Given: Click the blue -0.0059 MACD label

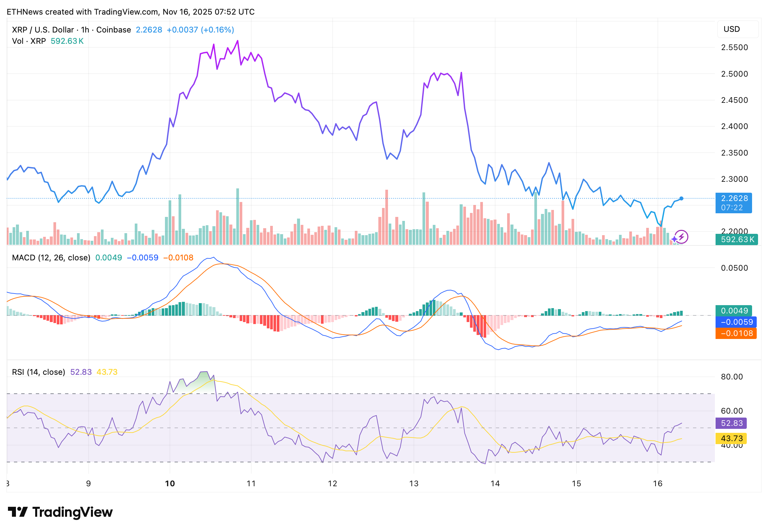Looking at the screenshot, I should [736, 322].
